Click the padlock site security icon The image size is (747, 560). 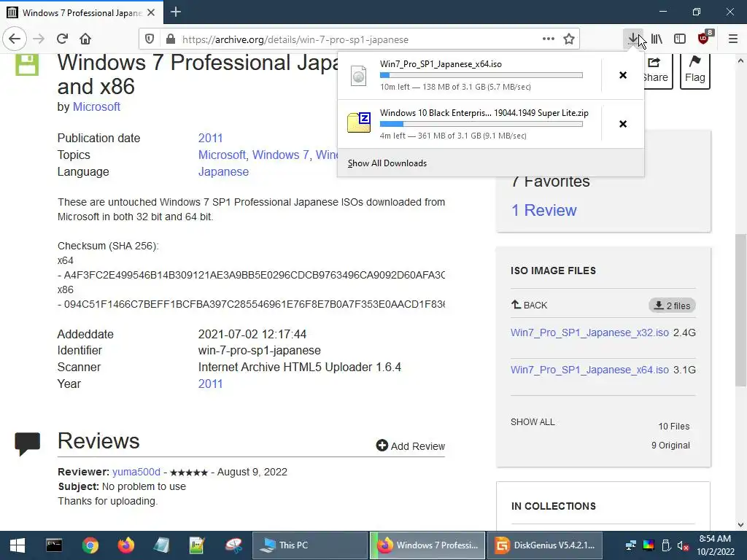(x=170, y=39)
